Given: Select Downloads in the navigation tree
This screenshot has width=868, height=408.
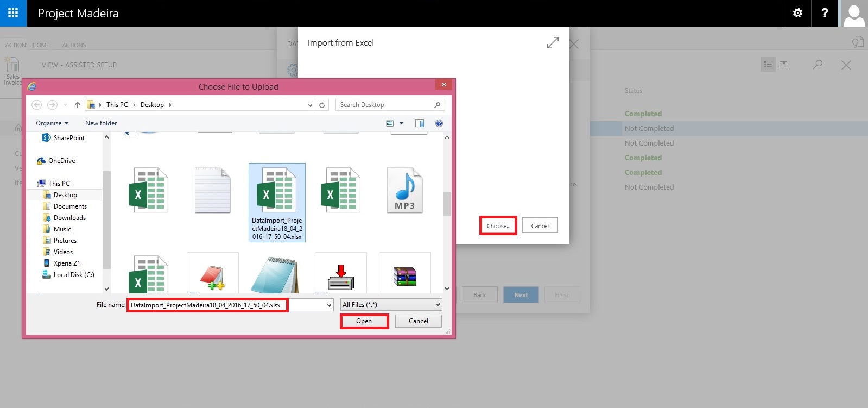Looking at the screenshot, I should tap(69, 218).
